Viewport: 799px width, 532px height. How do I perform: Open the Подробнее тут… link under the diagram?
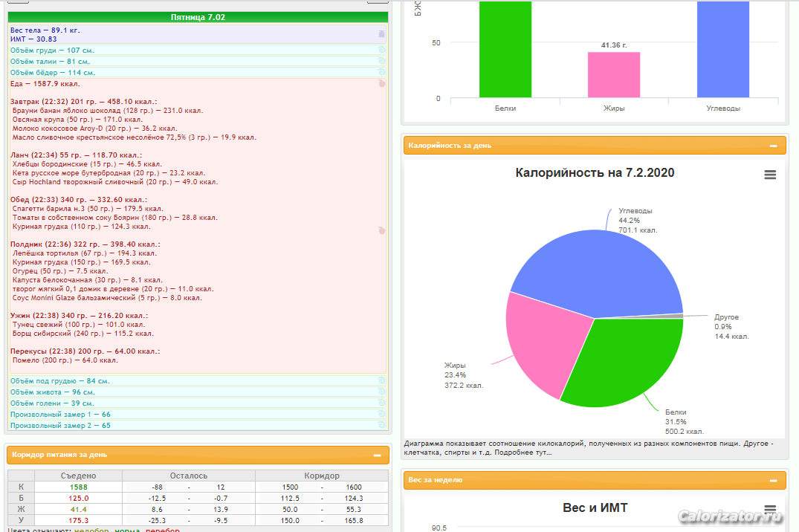tap(523, 452)
